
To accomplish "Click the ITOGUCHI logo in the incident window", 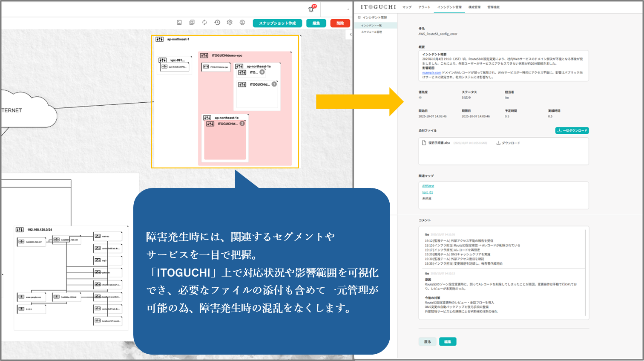I will point(378,7).
